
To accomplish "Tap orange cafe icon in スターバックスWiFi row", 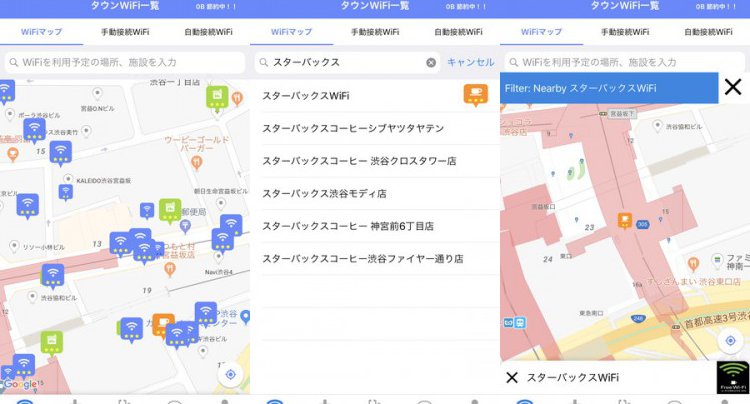I will (x=475, y=94).
